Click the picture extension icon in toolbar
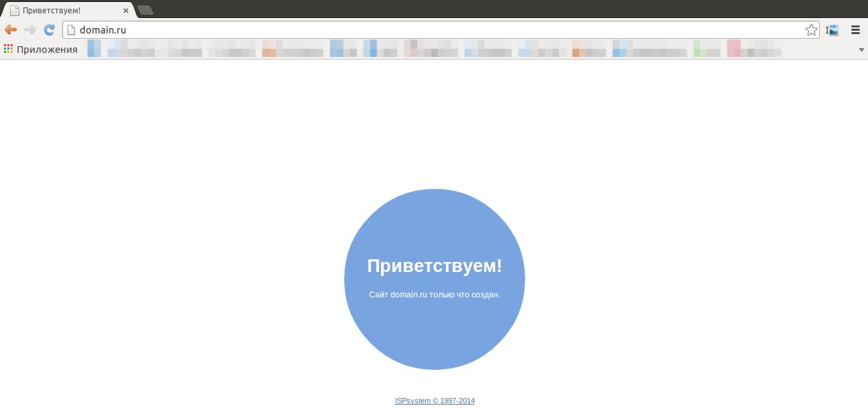Screen dimensions: 868x414 click(833, 29)
